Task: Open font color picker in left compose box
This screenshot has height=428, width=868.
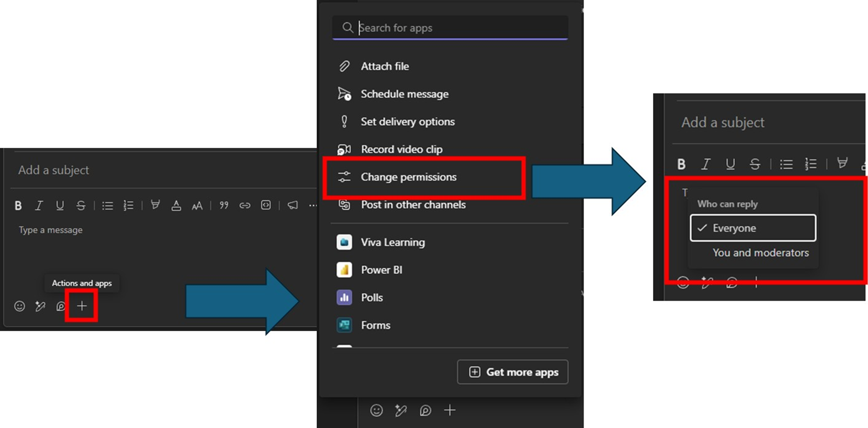Action: pyautogui.click(x=176, y=205)
